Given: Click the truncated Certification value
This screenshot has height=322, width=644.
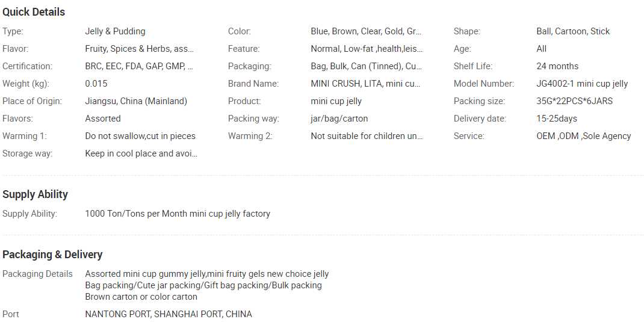Looking at the screenshot, I should (x=139, y=66).
